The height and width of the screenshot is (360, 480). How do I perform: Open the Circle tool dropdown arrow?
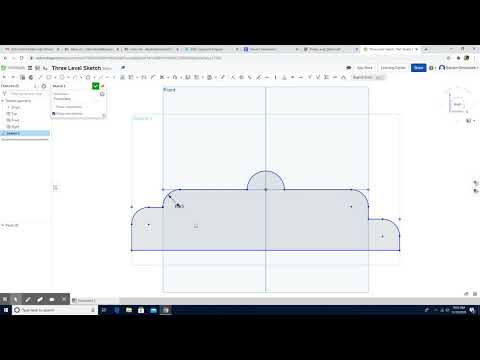(x=68, y=77)
